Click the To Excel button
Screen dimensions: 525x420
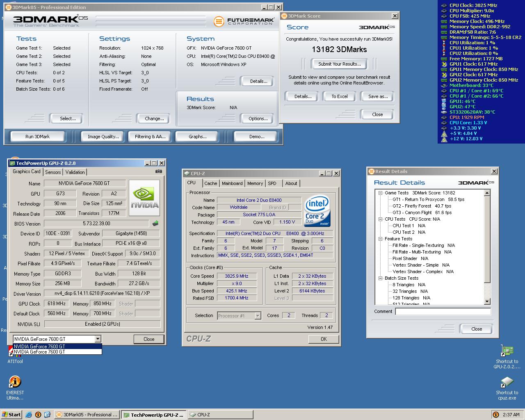point(340,96)
